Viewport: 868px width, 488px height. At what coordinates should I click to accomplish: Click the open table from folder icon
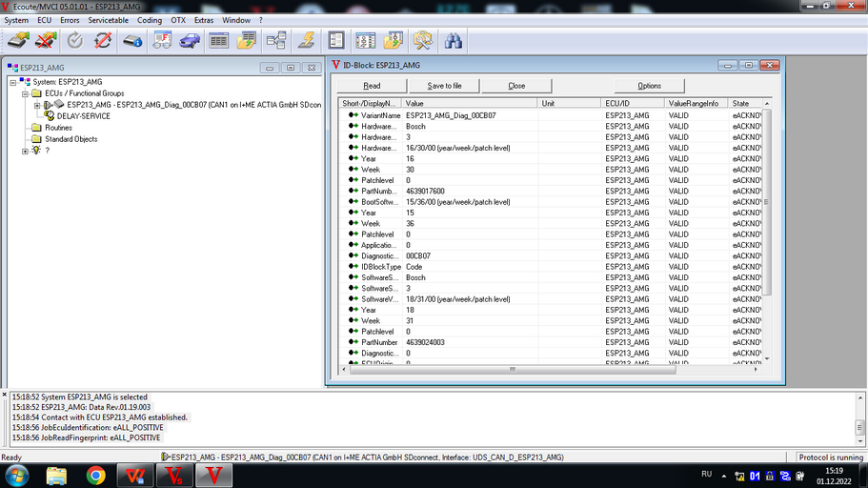click(x=247, y=40)
